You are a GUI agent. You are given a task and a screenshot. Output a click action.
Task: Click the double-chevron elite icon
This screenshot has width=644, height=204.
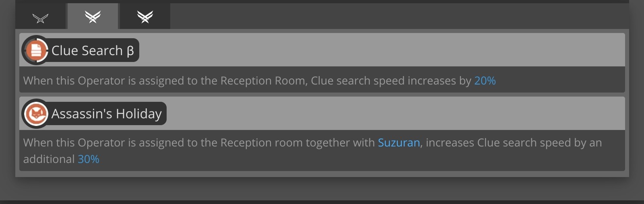point(93,16)
